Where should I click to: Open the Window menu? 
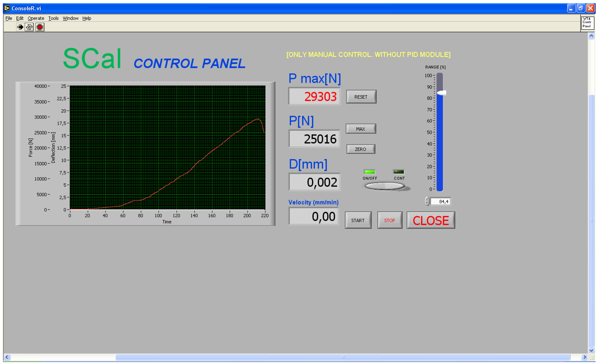pyautogui.click(x=70, y=18)
